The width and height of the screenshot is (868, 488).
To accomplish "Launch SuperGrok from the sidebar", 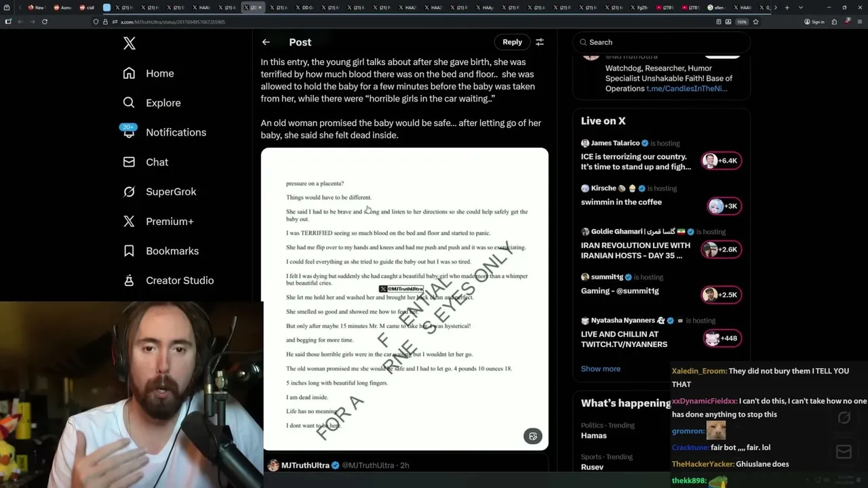I will pyautogui.click(x=159, y=192).
